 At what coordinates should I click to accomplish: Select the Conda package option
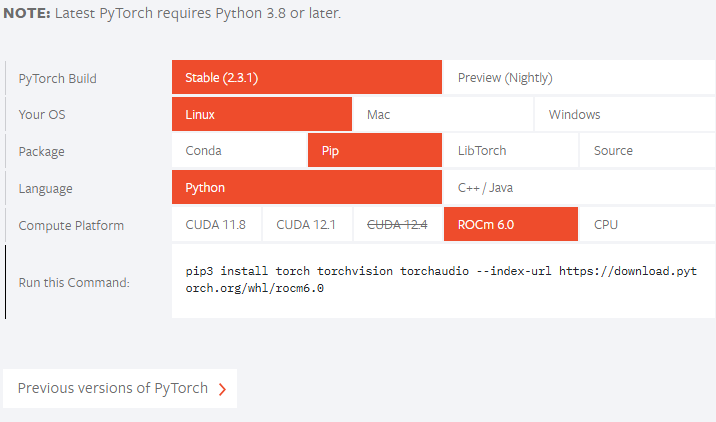coord(239,151)
